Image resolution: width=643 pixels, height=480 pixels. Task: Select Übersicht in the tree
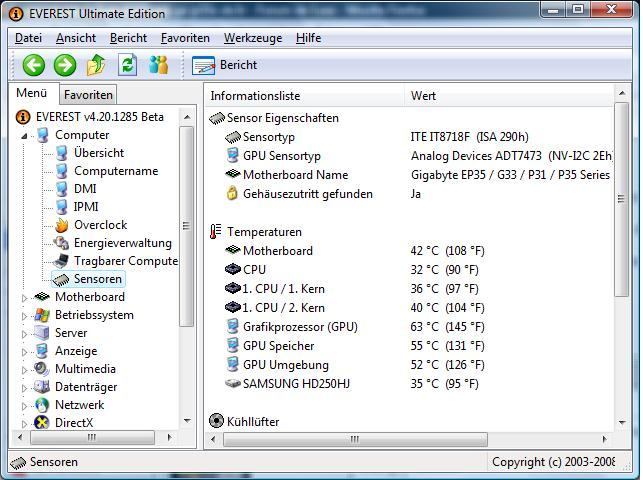[99, 153]
